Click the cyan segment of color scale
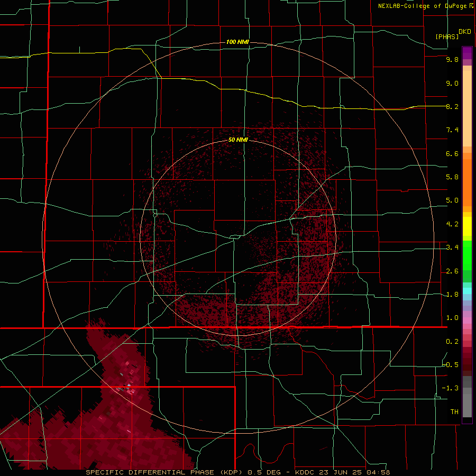Image resolution: width=476 pixels, height=476 pixels. point(467,291)
